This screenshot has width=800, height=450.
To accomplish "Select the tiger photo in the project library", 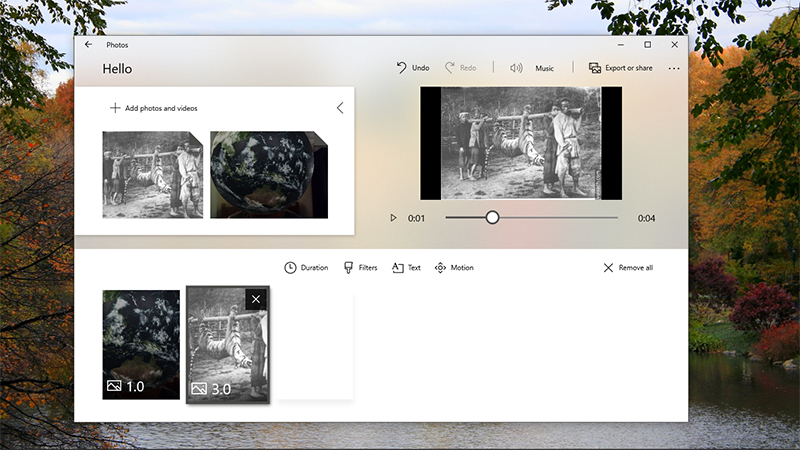I will (153, 175).
